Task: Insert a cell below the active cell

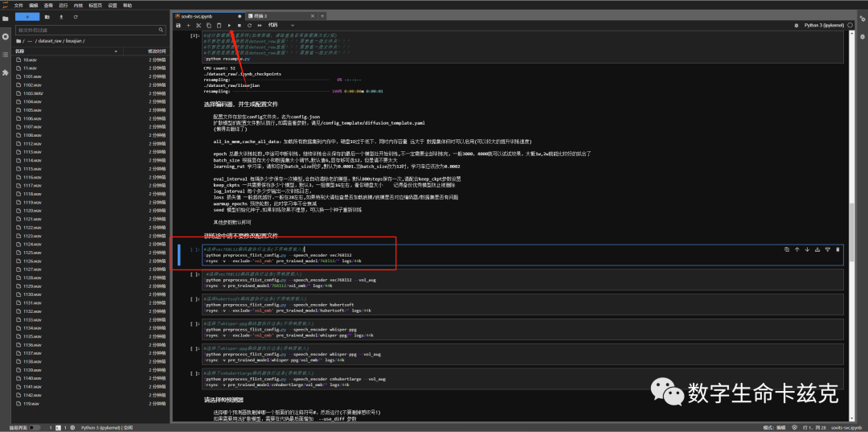Action: 828,249
